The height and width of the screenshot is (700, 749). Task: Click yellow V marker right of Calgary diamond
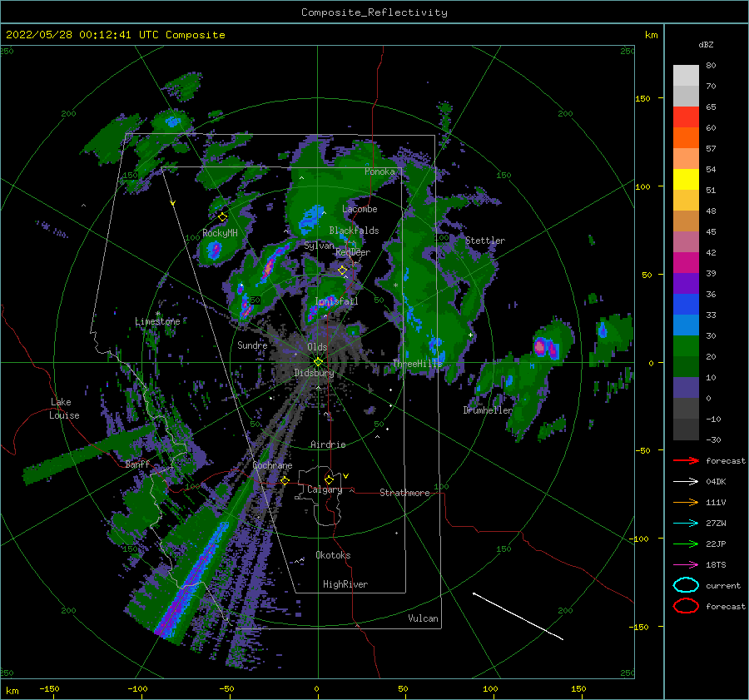point(345,476)
